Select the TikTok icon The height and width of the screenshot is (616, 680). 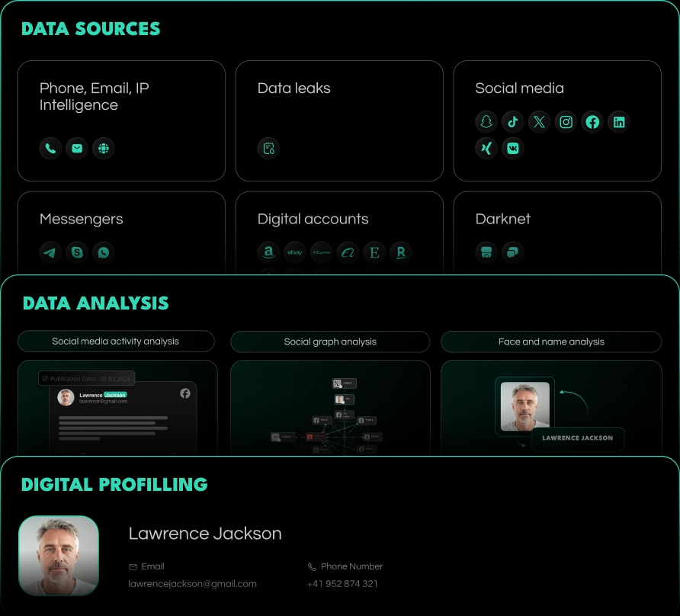513,122
